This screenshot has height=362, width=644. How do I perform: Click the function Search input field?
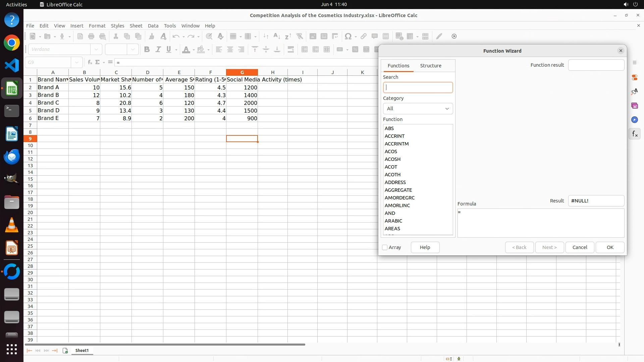[418, 87]
